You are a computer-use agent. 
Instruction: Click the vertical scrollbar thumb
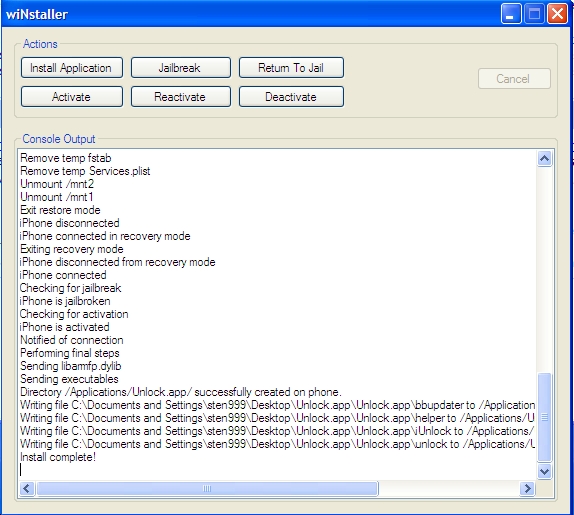click(544, 417)
